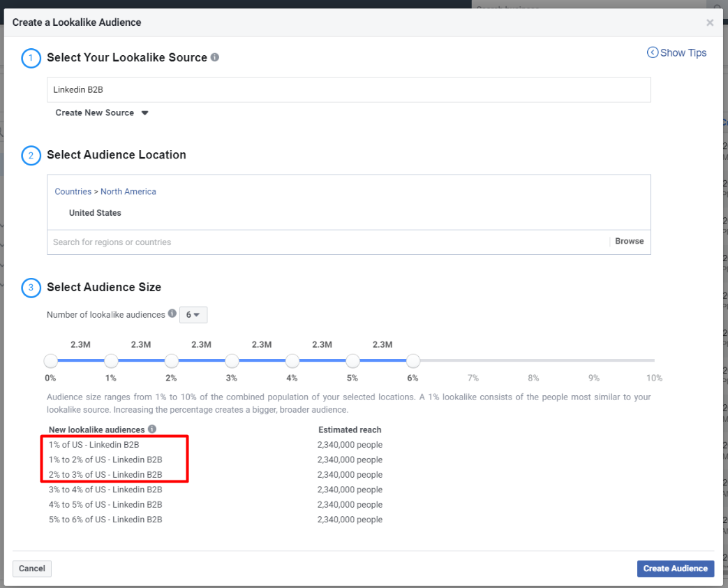The width and height of the screenshot is (728, 588).
Task: Click the Select Audience Size heading
Action: click(104, 287)
